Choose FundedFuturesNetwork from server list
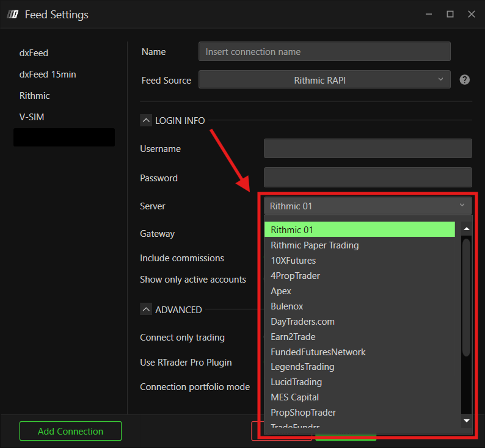This screenshot has height=448, width=485. [x=360, y=352]
